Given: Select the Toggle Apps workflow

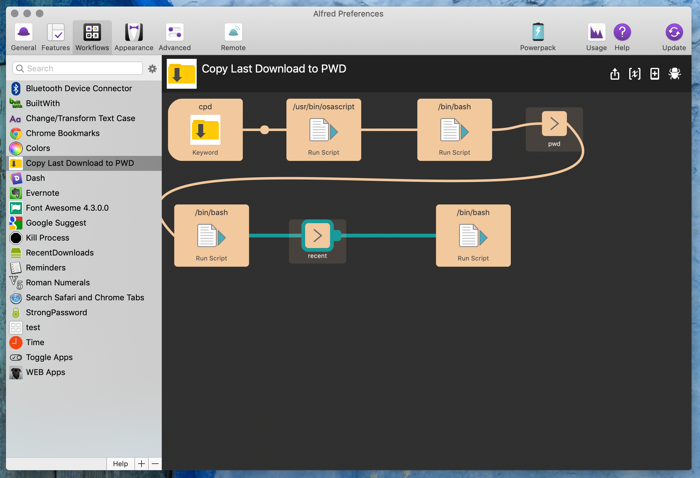Looking at the screenshot, I should [84, 357].
